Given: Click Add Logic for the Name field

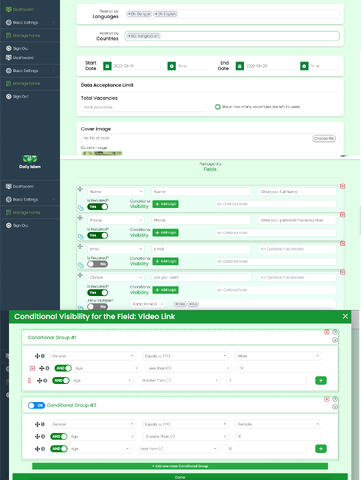Looking at the screenshot, I should tap(165, 204).
